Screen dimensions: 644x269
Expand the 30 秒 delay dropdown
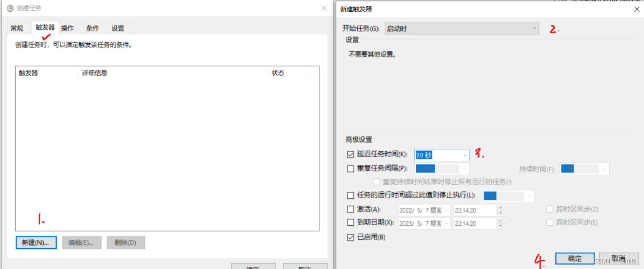465,155
